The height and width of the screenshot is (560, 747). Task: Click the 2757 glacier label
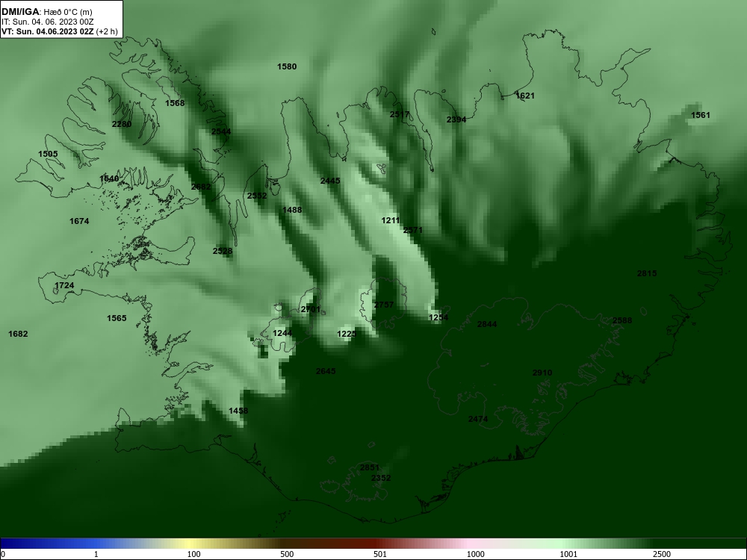pos(384,305)
